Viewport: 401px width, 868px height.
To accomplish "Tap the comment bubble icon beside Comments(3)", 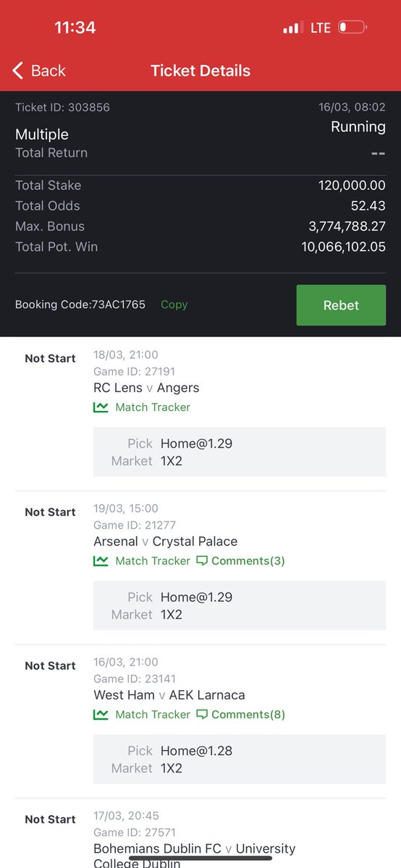I will pyautogui.click(x=202, y=561).
